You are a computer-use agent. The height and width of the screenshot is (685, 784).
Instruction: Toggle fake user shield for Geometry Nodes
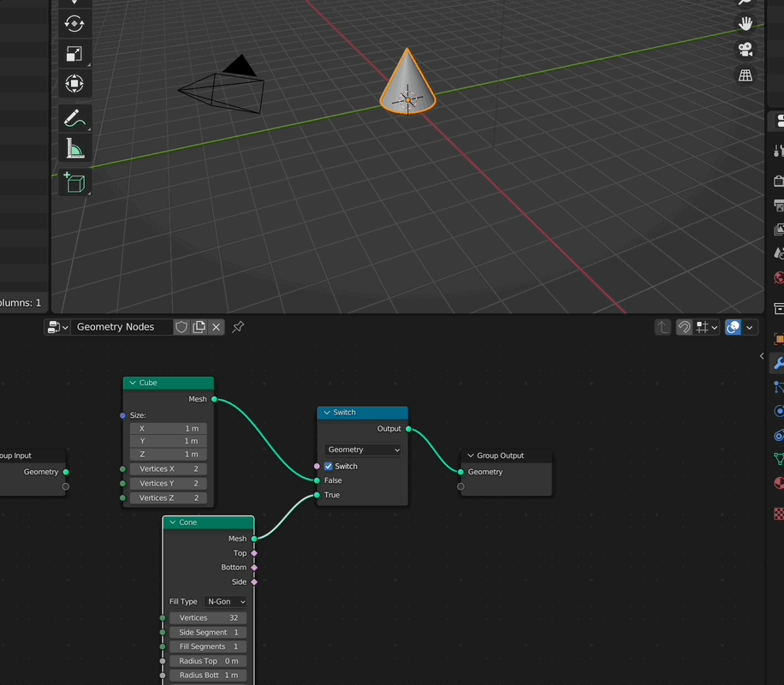(181, 327)
